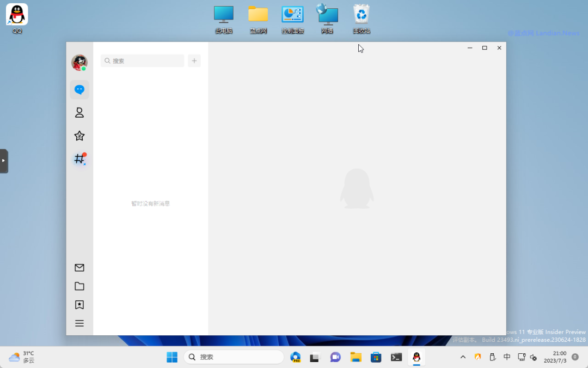Screen dimensions: 588x368
Task: Expand the side panel arrow on left edge
Action: (x=4, y=161)
